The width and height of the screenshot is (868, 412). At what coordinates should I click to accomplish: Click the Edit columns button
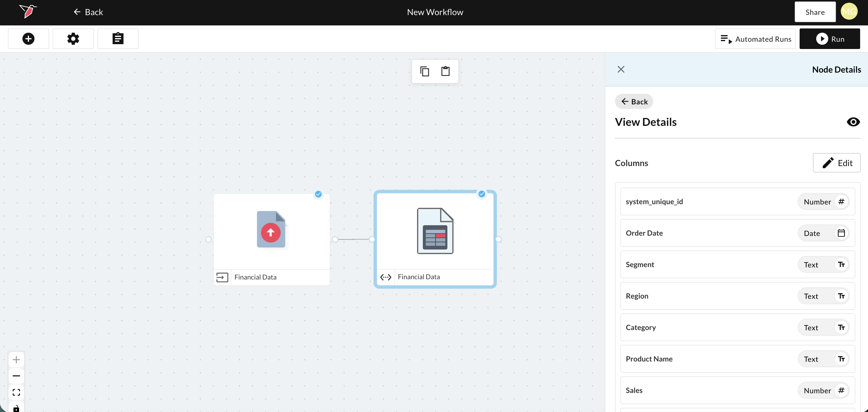coord(836,163)
